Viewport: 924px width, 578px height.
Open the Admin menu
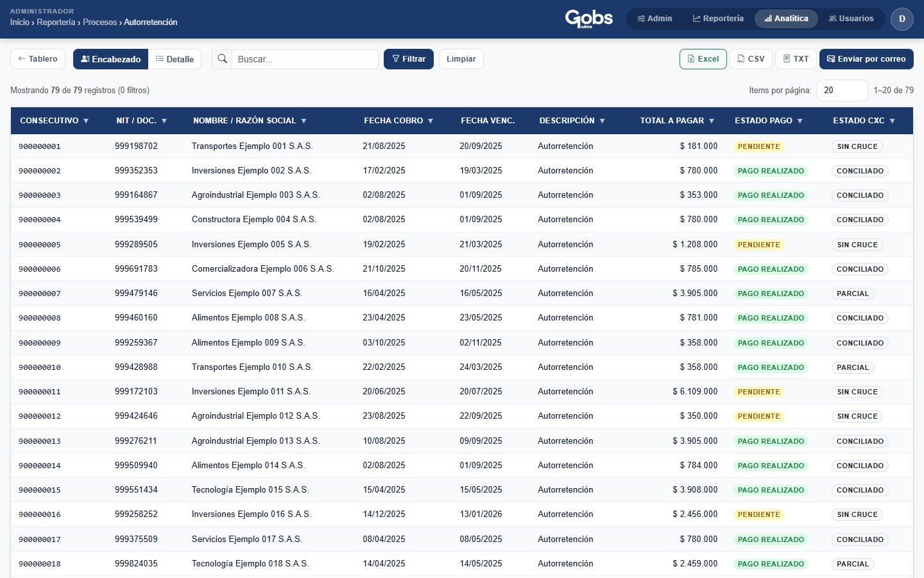(x=654, y=19)
